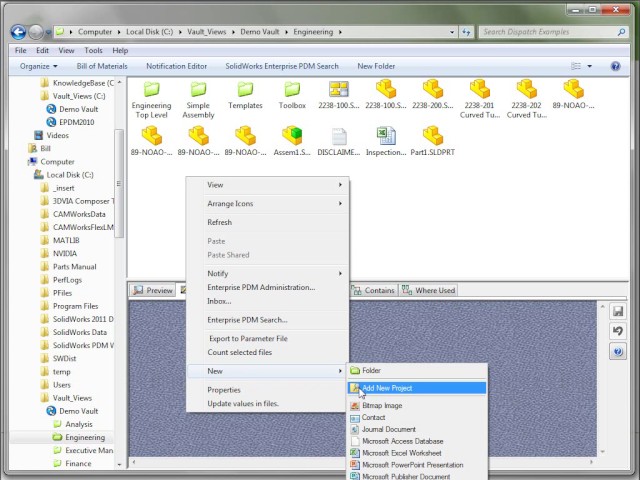Click the Help icon in preview panel

click(x=618, y=351)
